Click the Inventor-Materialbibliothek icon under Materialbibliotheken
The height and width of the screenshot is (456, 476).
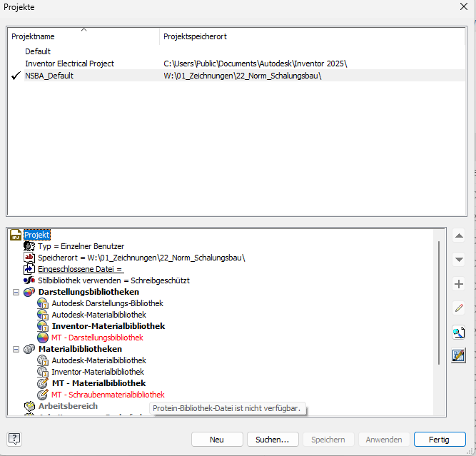(x=43, y=372)
